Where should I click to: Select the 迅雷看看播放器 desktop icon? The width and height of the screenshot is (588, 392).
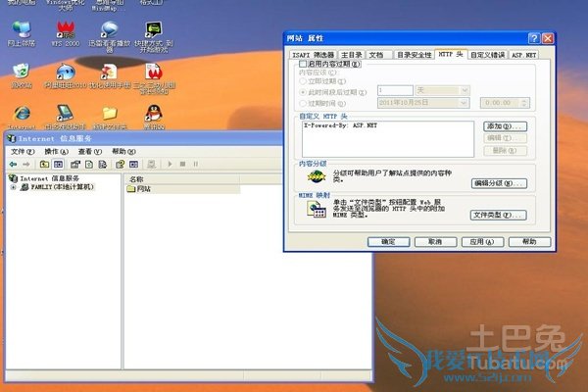[109, 36]
